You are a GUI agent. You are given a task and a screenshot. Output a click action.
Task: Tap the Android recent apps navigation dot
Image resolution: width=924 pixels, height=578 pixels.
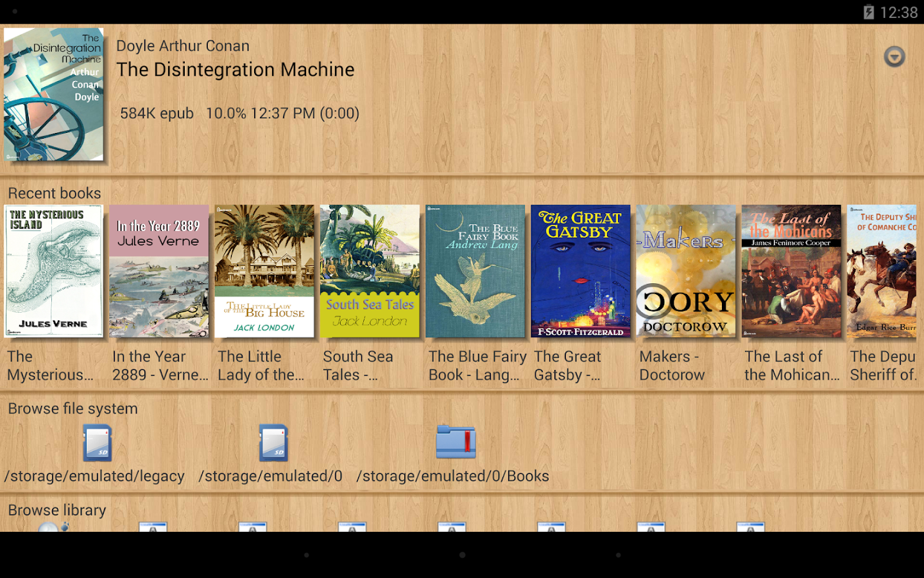point(619,555)
